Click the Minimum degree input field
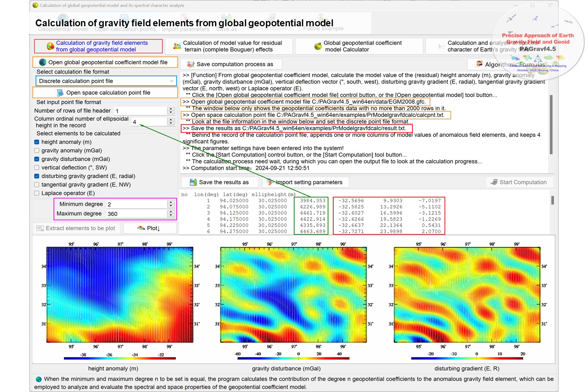This screenshot has width=588, height=392. coord(136,204)
